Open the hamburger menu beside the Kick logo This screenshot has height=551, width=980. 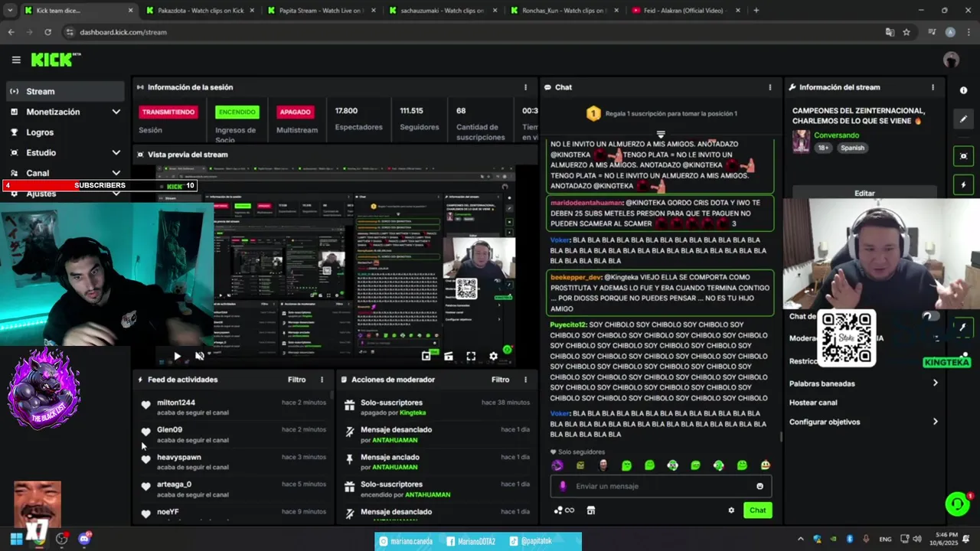coord(16,60)
